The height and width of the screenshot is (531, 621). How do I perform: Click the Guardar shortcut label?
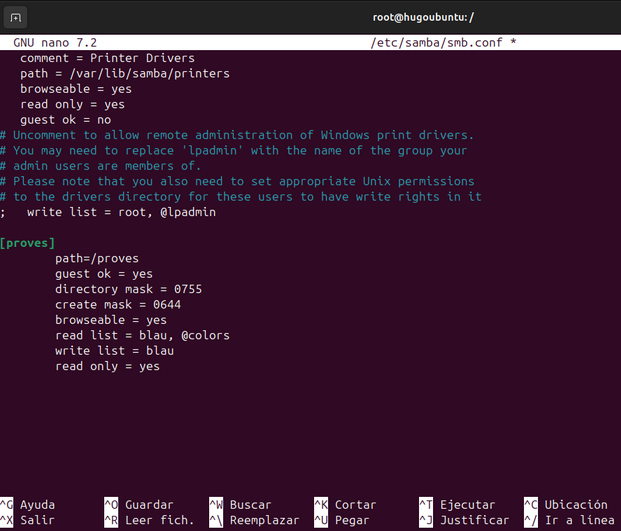coord(148,505)
